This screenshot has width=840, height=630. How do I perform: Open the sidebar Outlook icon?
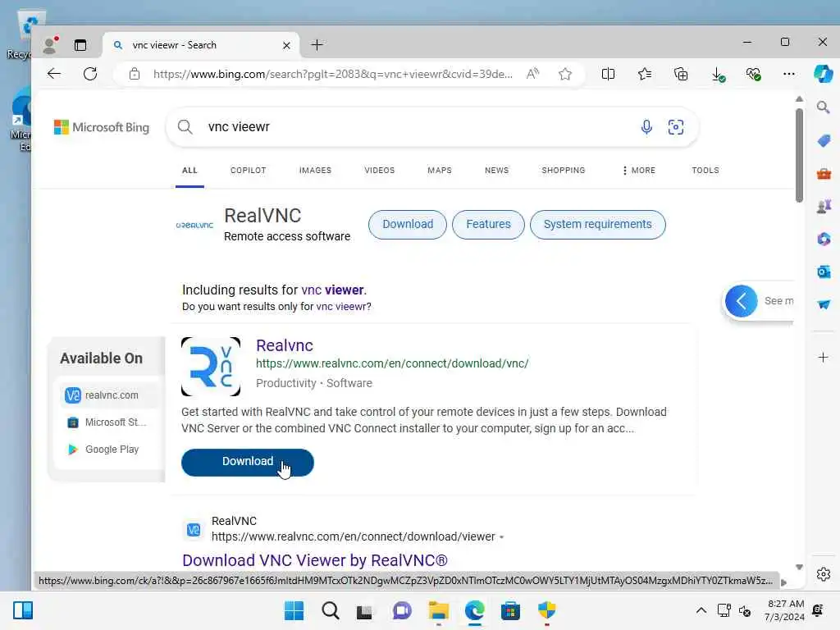tap(824, 272)
